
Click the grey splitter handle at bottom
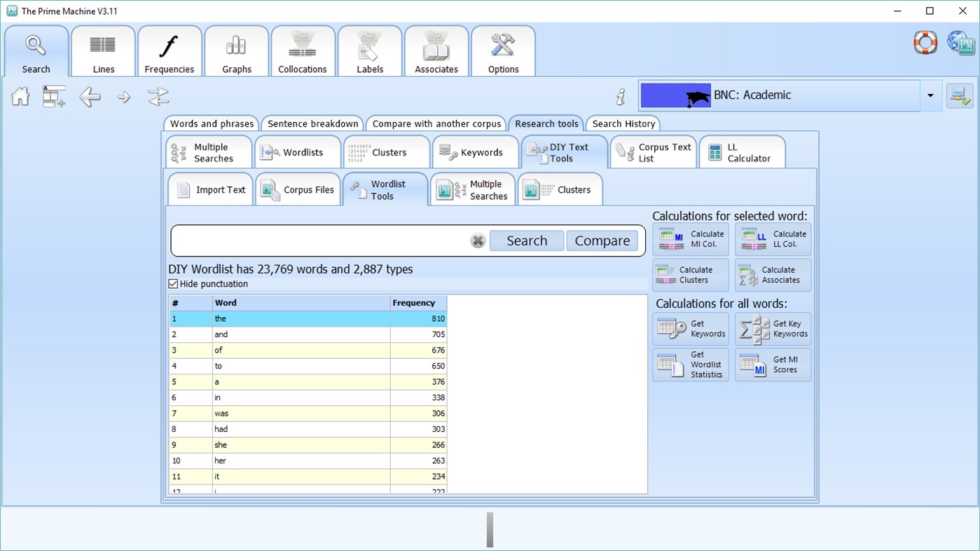(490, 529)
